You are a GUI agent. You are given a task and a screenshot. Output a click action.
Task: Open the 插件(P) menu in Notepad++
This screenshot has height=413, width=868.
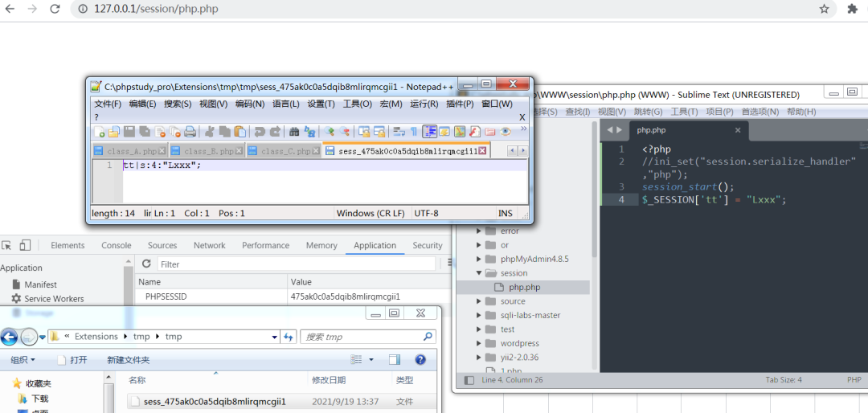pyautogui.click(x=460, y=104)
